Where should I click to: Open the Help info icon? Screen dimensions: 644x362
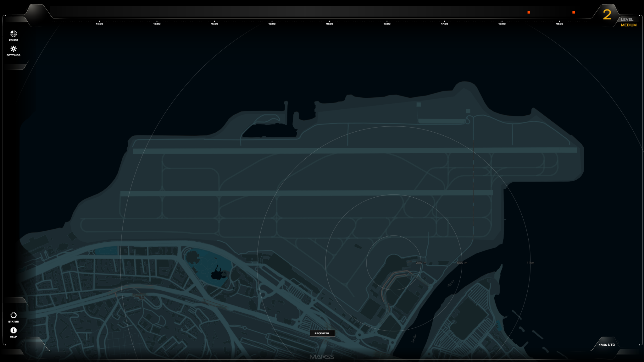tap(14, 330)
